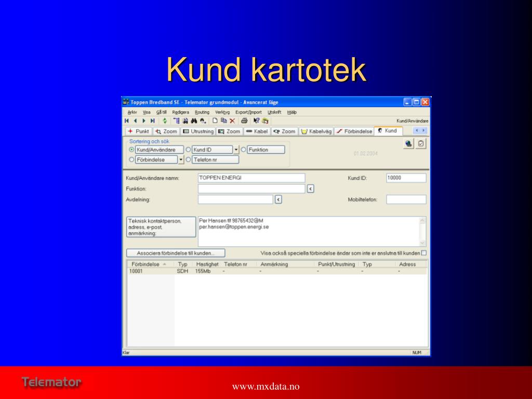The height and width of the screenshot is (399, 532).
Task: Select Kund ID sorting radio button
Action: tap(188, 150)
